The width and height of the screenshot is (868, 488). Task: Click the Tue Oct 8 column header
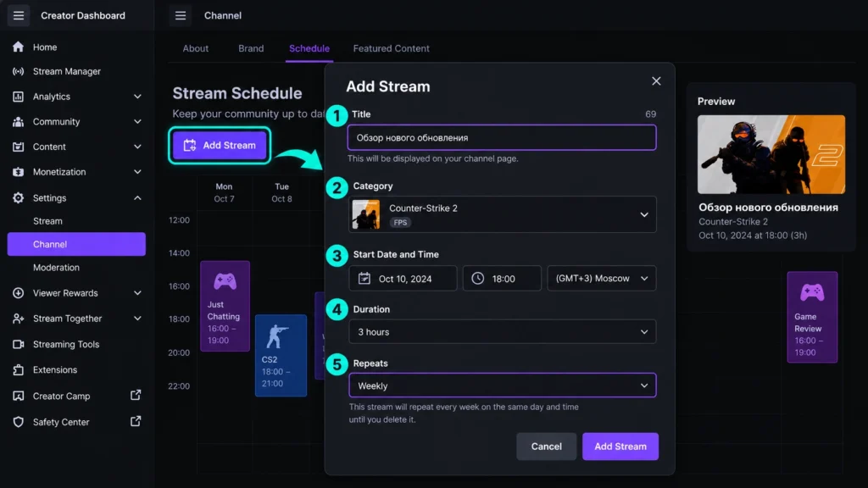pos(281,192)
